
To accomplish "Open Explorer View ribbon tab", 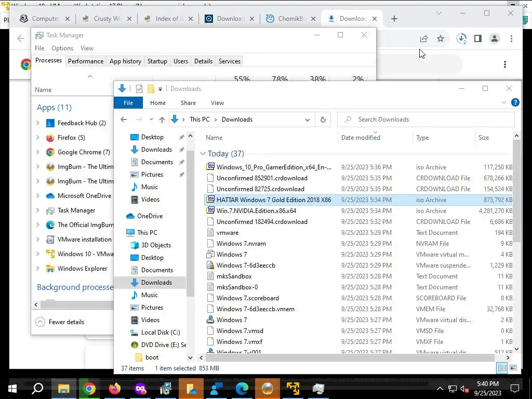I will click(x=217, y=103).
